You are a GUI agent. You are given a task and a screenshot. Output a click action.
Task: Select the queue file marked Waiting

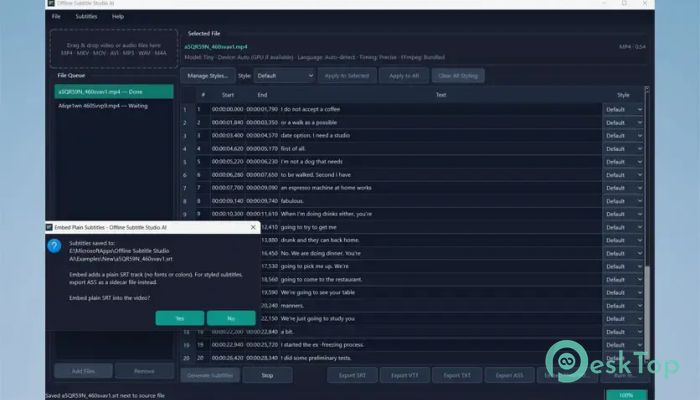[x=114, y=106]
